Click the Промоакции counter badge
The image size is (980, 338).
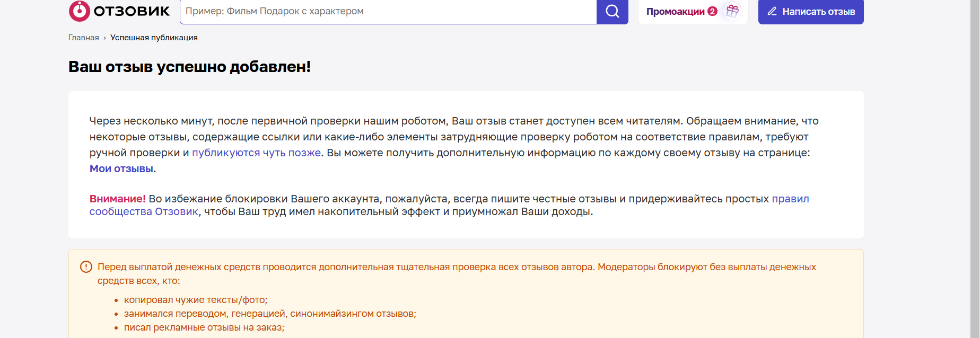pyautogui.click(x=712, y=11)
